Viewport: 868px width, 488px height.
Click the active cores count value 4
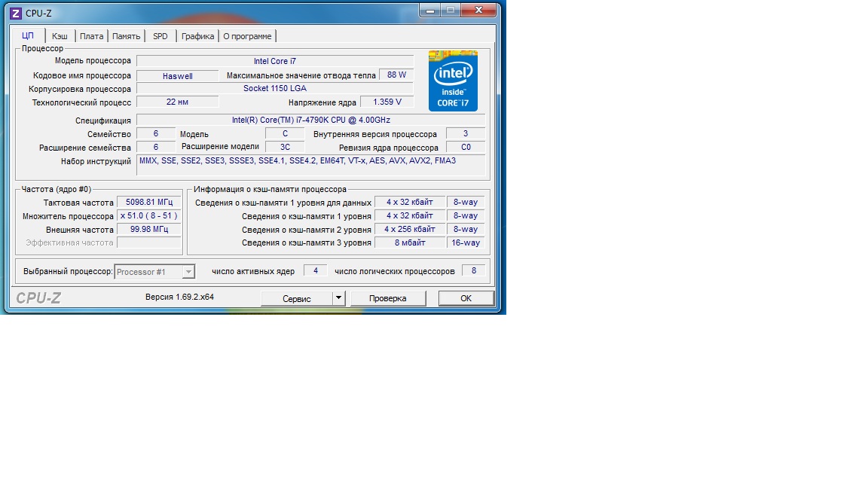point(316,270)
